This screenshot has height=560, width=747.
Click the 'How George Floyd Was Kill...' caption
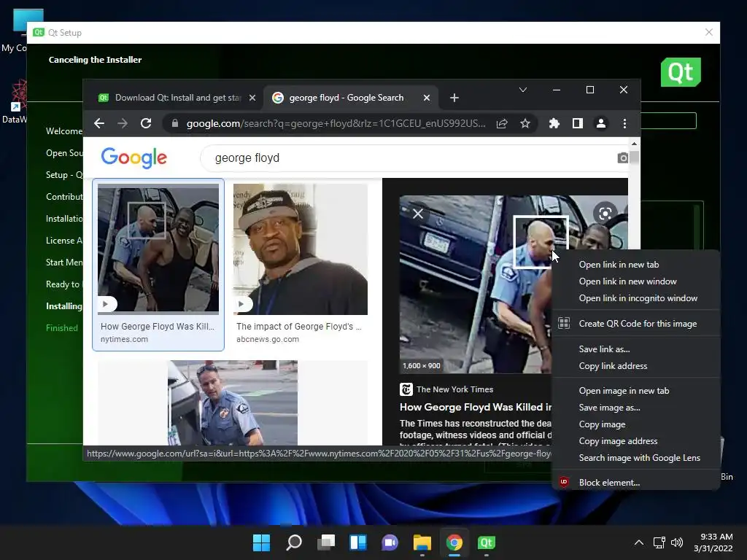point(158,327)
